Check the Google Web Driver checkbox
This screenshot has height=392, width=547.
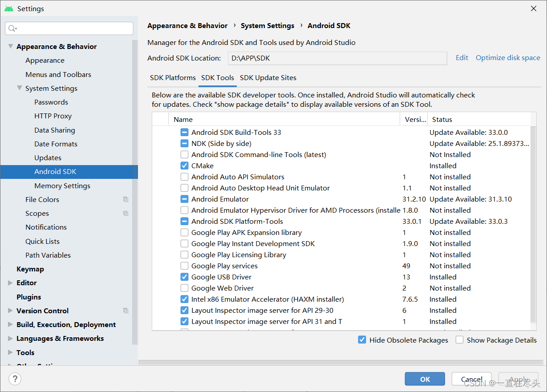pyautogui.click(x=184, y=288)
